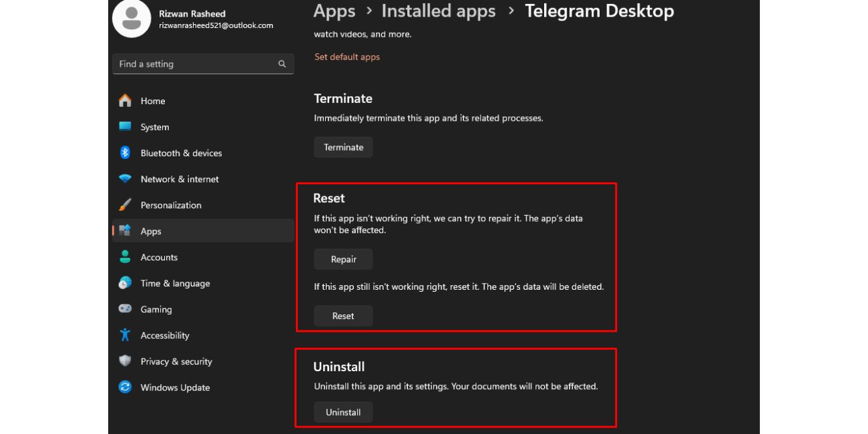This screenshot has height=434, width=868.
Task: Click the Accounts person icon
Action: click(x=125, y=257)
